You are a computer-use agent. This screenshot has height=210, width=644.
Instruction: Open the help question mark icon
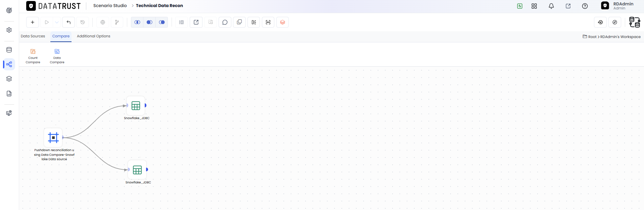point(585,6)
